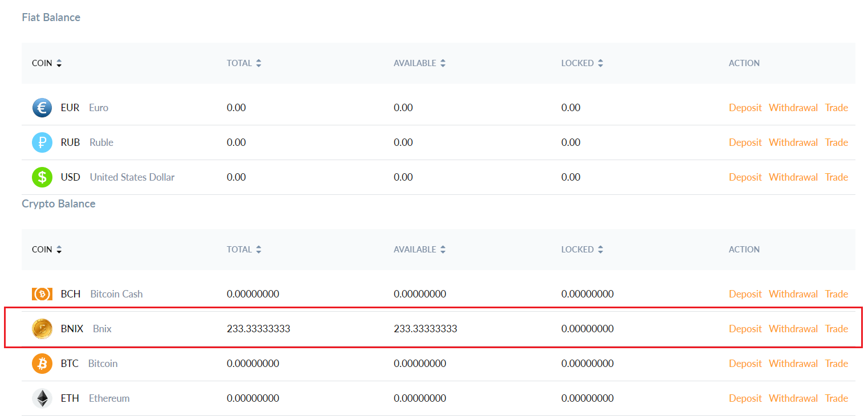Click the 'Bitcoin Cash' coin name
Viewport: 868px width, 416px height.
116,294
